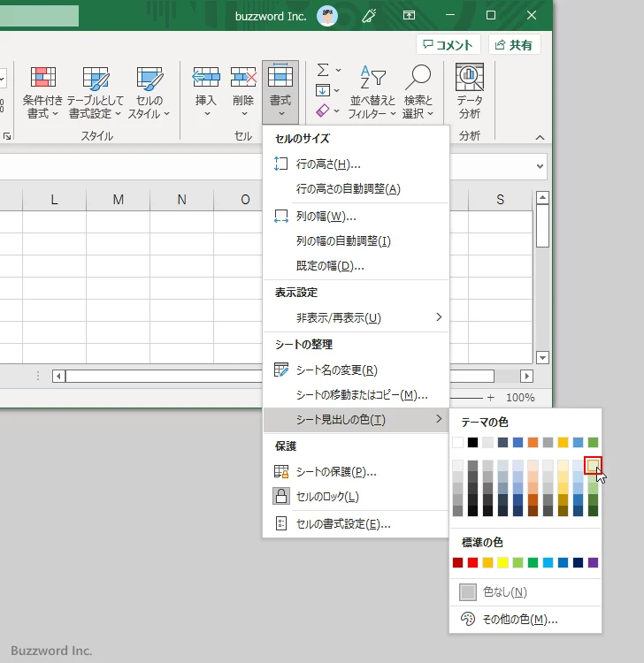Pick the top-row green theme color

(593, 443)
